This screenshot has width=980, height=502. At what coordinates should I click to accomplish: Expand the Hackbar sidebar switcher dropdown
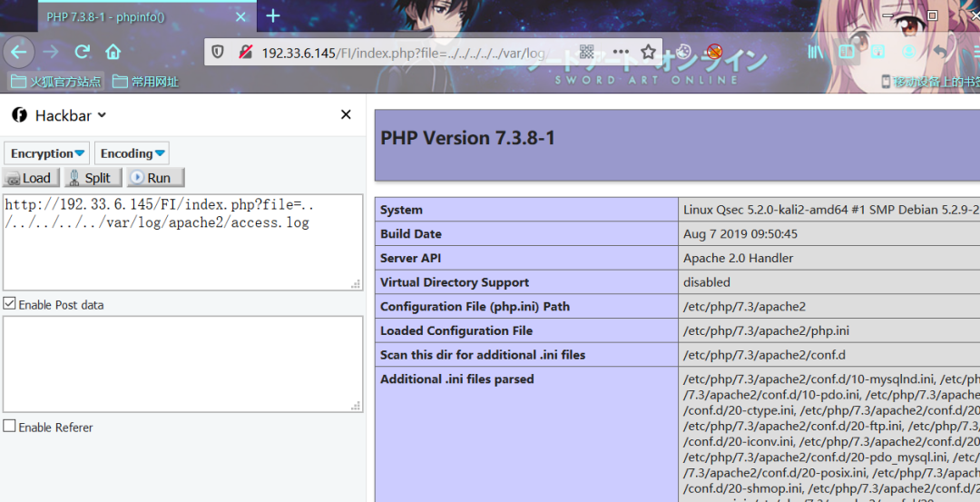102,115
